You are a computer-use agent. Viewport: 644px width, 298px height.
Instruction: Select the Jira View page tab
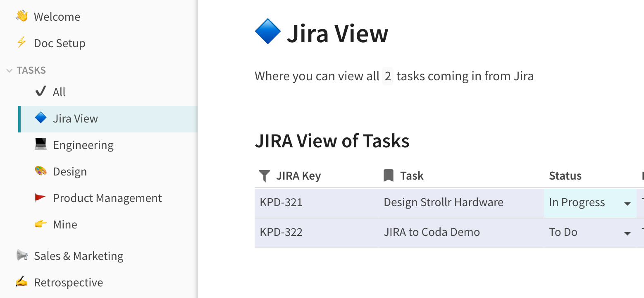[x=76, y=118]
